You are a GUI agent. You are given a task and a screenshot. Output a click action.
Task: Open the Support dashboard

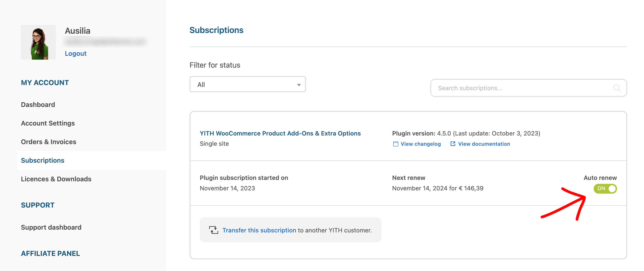click(x=51, y=227)
